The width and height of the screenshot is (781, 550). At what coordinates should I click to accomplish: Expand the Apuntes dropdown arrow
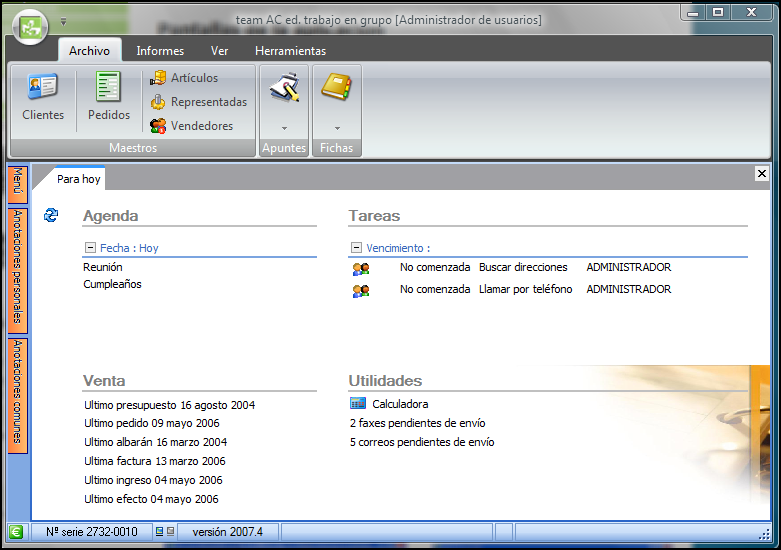284,129
